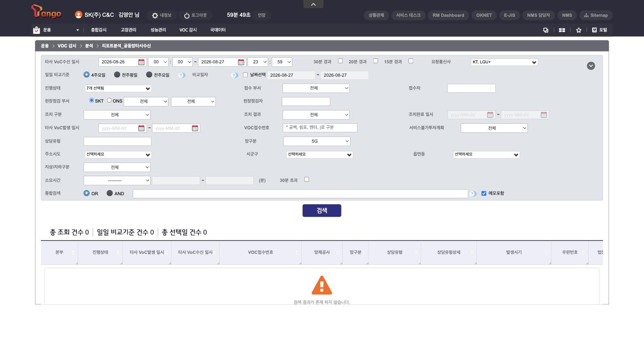Open the 서비스불가투자계획 dropdown
This screenshot has width=644, height=350.
click(494, 128)
